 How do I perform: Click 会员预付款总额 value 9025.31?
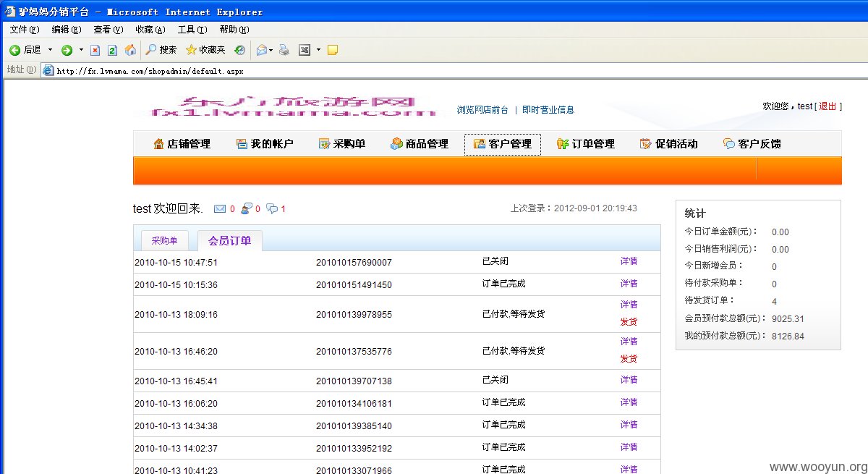click(x=788, y=319)
